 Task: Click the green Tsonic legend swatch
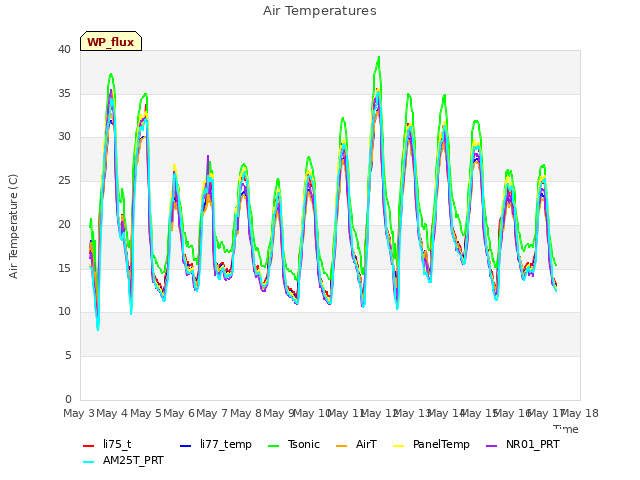point(273,446)
